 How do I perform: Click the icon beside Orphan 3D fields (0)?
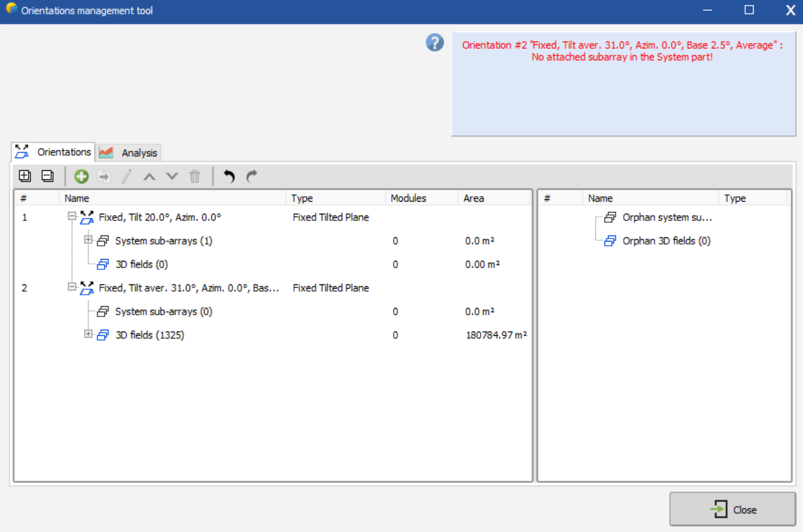click(610, 241)
